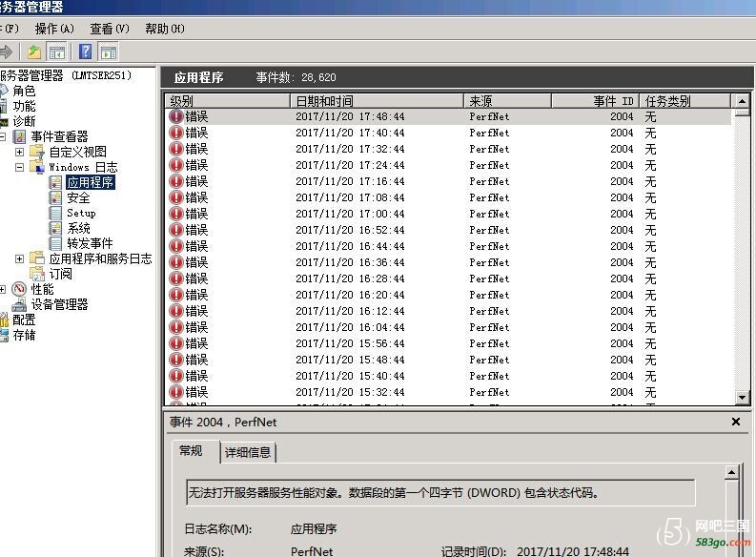Expand the 自定义视图 tree node
The image size is (756, 557).
click(x=19, y=152)
